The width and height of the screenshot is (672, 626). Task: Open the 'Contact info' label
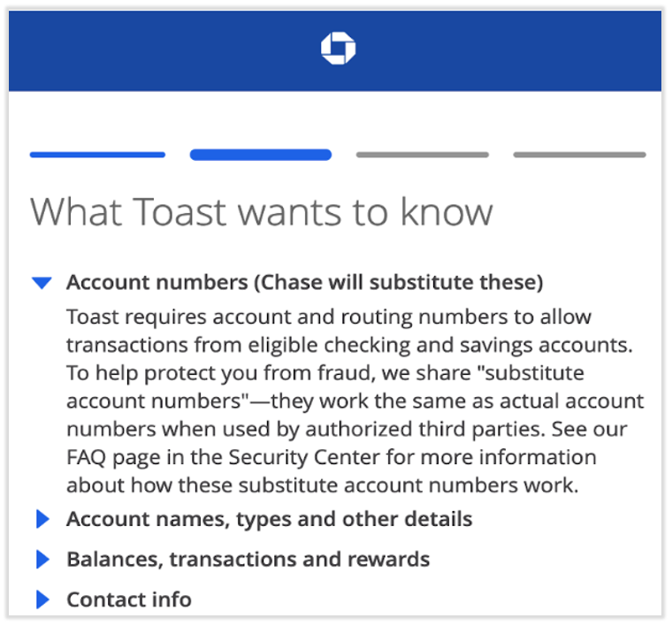(x=129, y=599)
